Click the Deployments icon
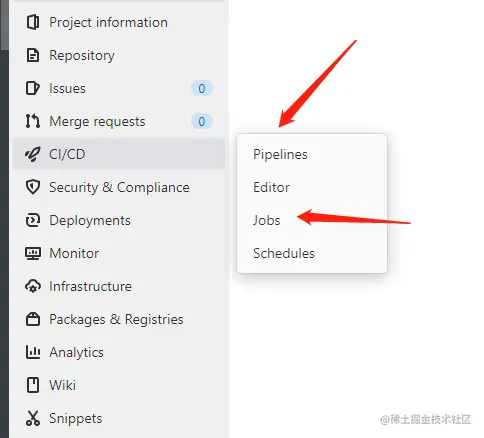 [33, 220]
